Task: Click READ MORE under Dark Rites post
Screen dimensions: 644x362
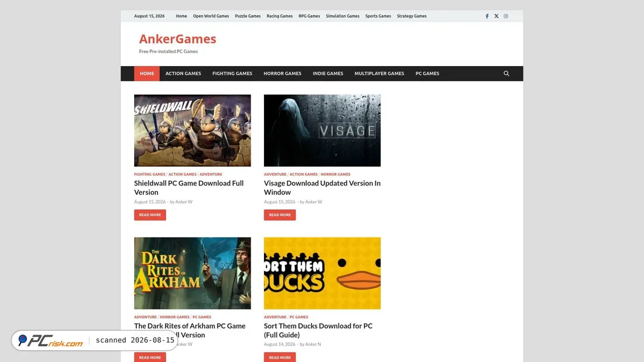Action: point(150,357)
